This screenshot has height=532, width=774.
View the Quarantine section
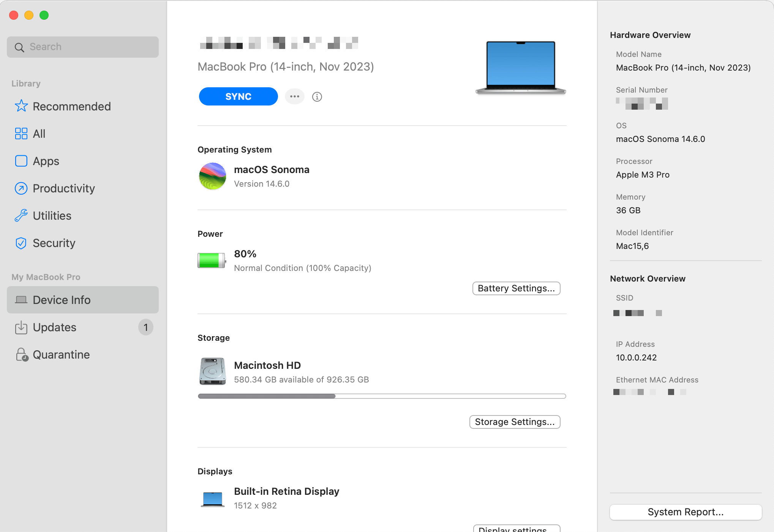(83, 354)
